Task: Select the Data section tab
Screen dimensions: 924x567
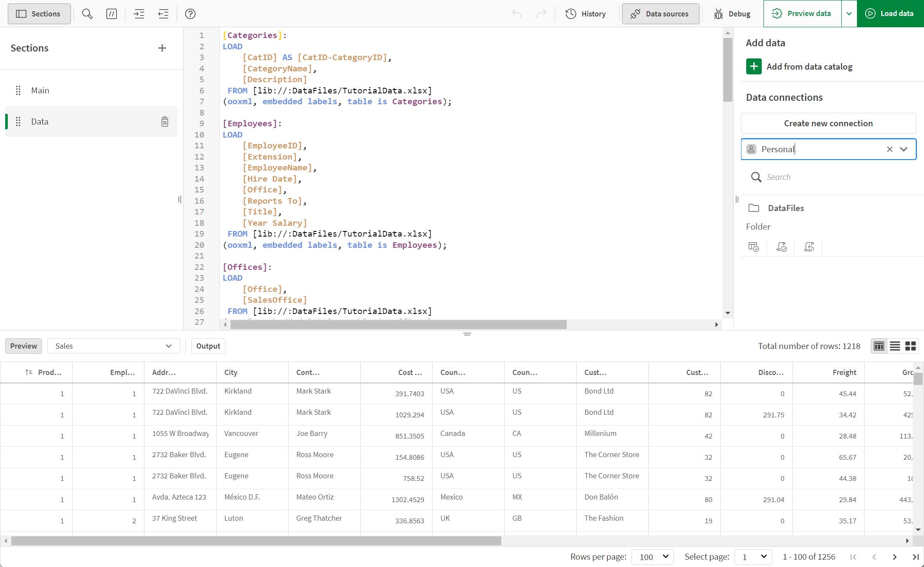Action: pyautogui.click(x=40, y=122)
